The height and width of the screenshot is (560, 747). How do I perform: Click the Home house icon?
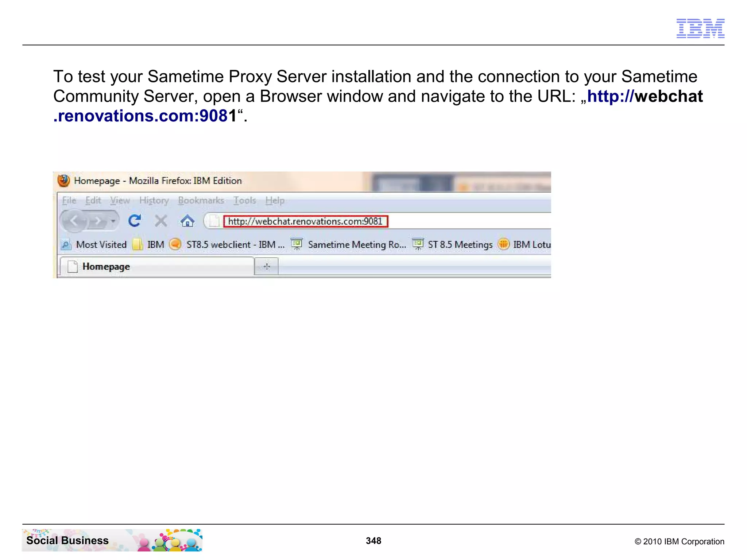pyautogui.click(x=187, y=221)
